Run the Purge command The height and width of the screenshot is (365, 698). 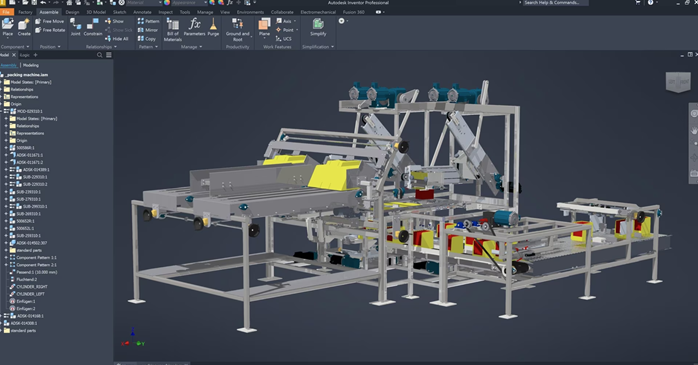click(x=213, y=27)
